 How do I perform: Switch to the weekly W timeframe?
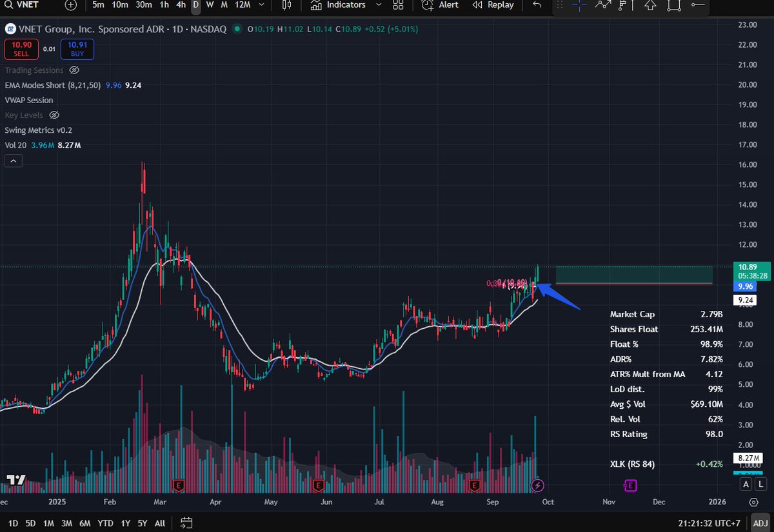coord(210,5)
